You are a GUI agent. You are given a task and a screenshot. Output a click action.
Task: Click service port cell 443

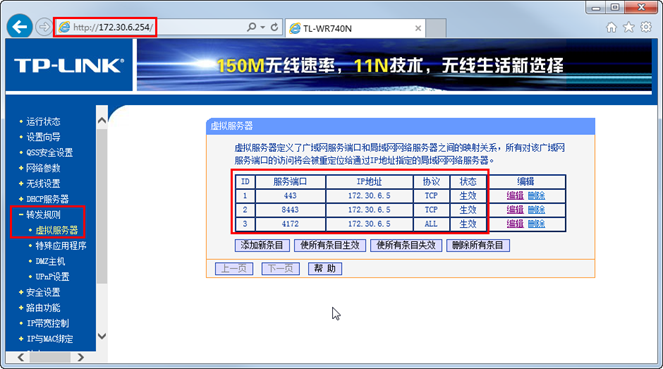(290, 196)
